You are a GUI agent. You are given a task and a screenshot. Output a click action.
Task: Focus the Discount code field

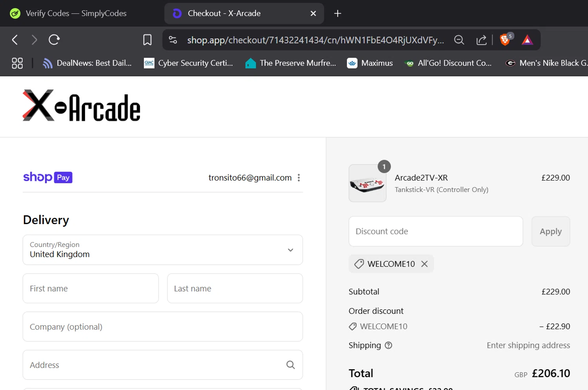point(436,231)
